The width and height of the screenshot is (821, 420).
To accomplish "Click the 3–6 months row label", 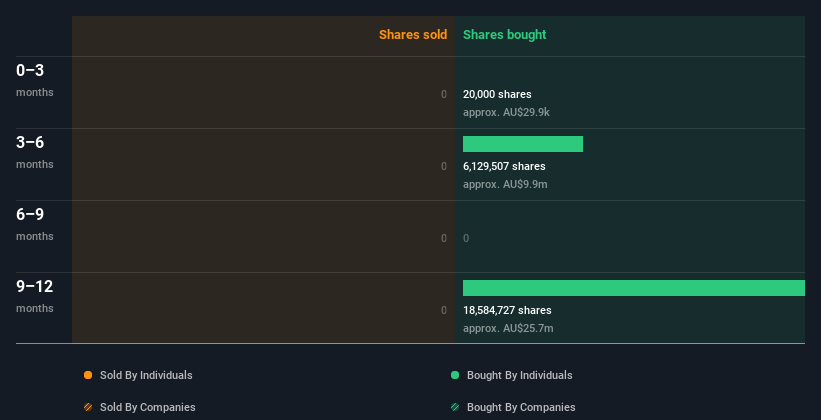I will 35,152.
